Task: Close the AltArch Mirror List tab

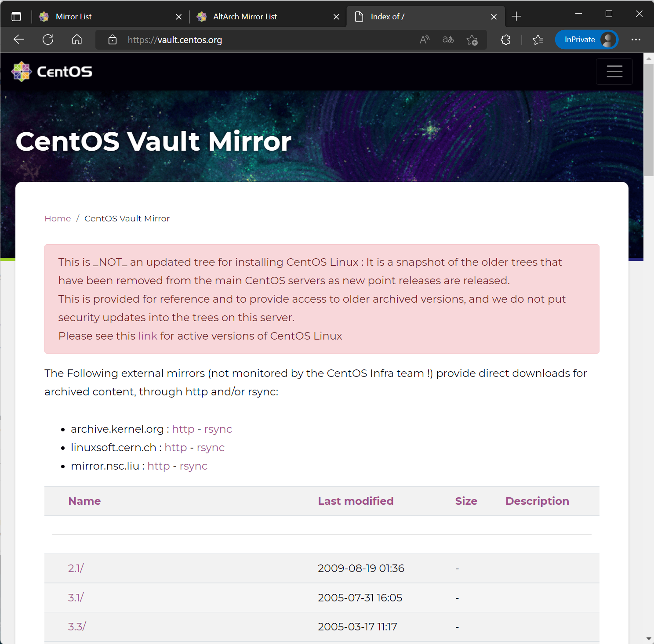Action: (336, 17)
